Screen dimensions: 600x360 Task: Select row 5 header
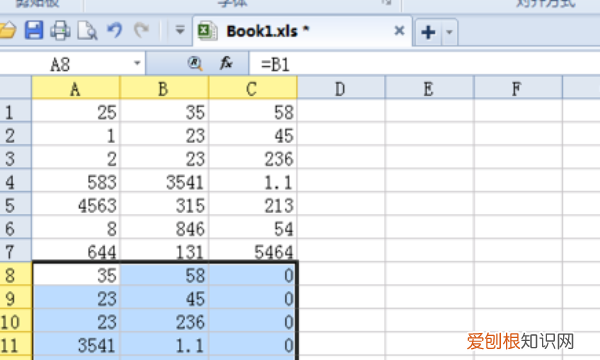[x=15, y=204]
